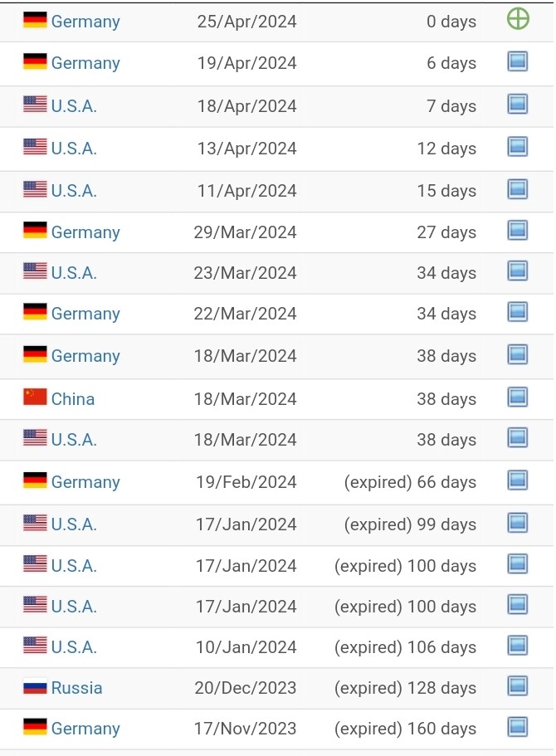
Task: Open screenshot icon for China row
Action: pos(518,398)
